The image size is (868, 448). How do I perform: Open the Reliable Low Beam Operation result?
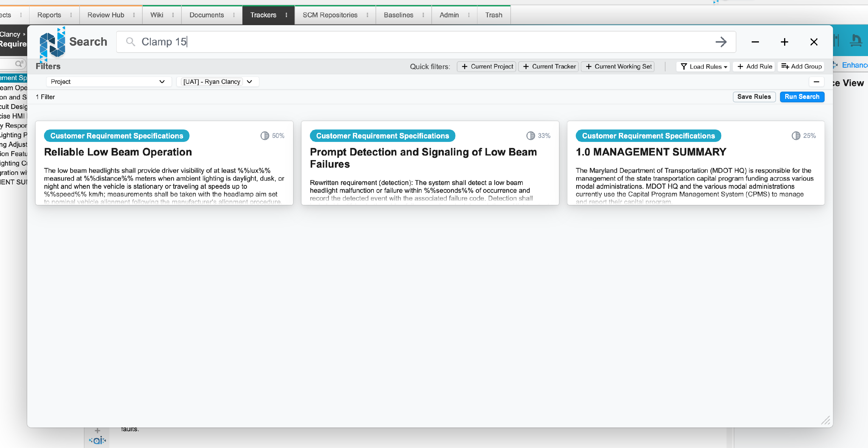click(x=118, y=152)
